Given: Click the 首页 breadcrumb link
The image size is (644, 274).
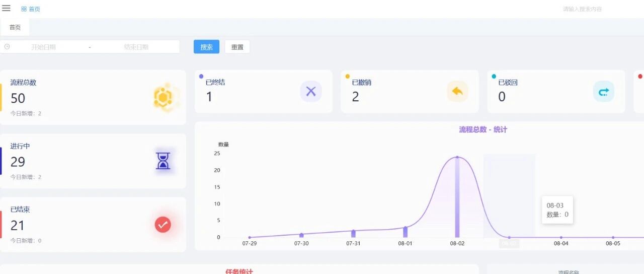Looking at the screenshot, I should 35,9.
